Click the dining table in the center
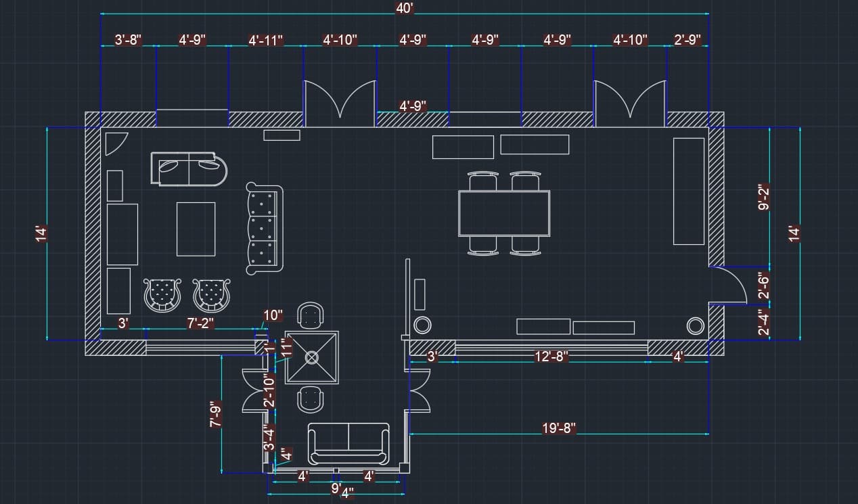 (504, 213)
